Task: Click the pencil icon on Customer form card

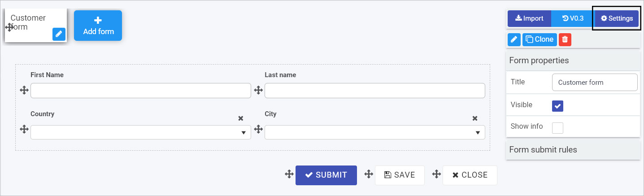Action: [x=59, y=34]
